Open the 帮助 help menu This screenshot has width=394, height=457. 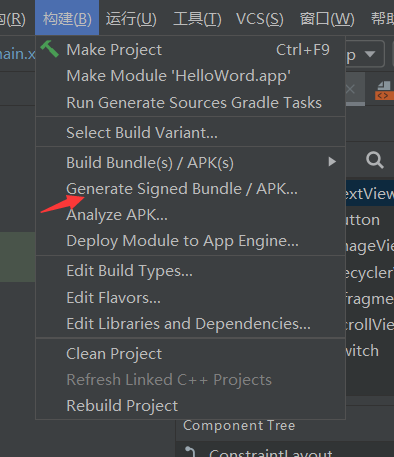[383, 18]
